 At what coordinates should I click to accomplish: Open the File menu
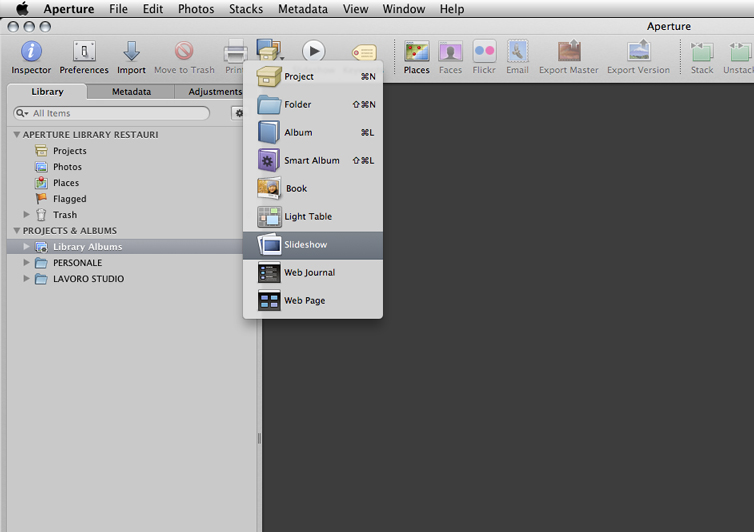[x=118, y=9]
